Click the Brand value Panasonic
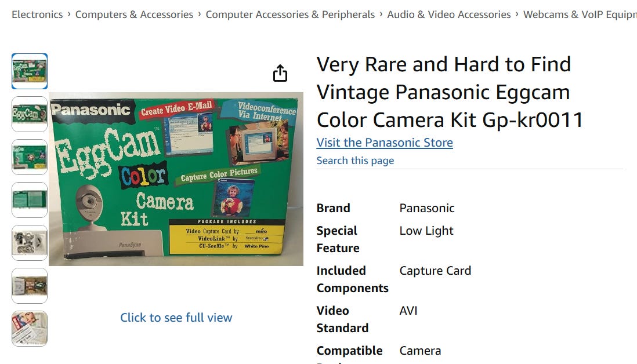Image resolution: width=637 pixels, height=364 pixels. 426,208
